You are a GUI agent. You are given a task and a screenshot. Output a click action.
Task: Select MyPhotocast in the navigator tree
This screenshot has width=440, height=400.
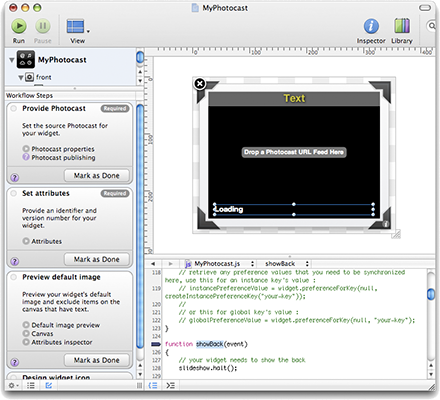click(x=62, y=60)
